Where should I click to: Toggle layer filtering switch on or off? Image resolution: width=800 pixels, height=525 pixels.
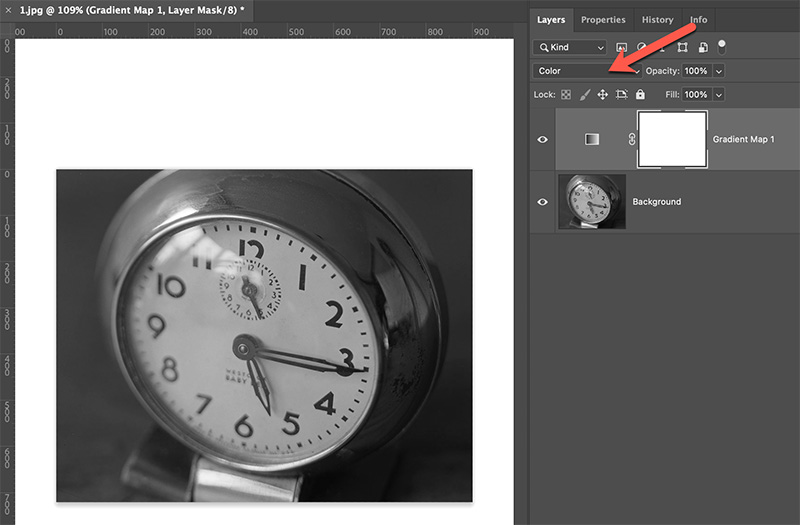click(722, 46)
